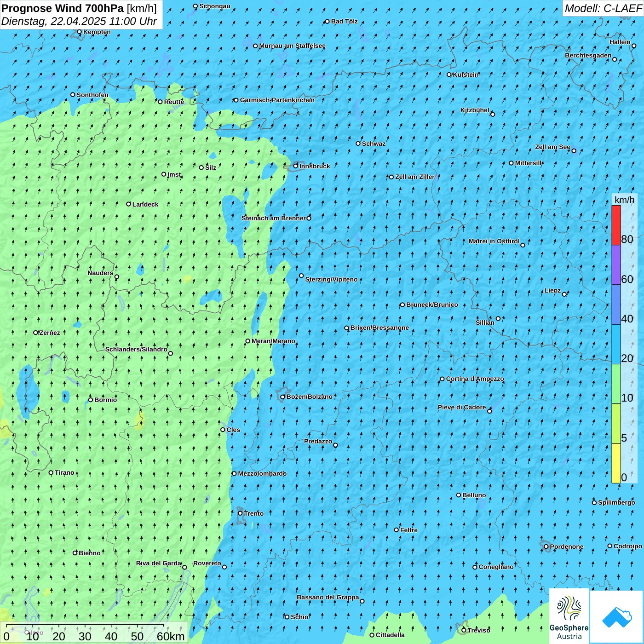Click the Sterzing/Vipiteno label

[x=331, y=279]
